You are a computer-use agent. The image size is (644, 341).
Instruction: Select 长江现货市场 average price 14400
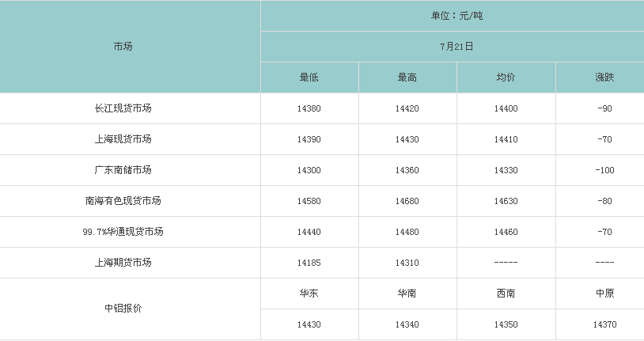[506, 108]
